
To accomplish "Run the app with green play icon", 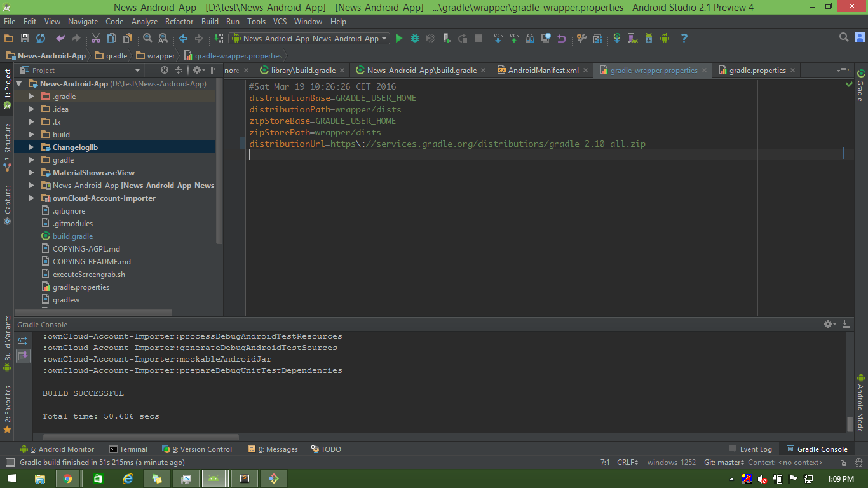I will point(399,38).
